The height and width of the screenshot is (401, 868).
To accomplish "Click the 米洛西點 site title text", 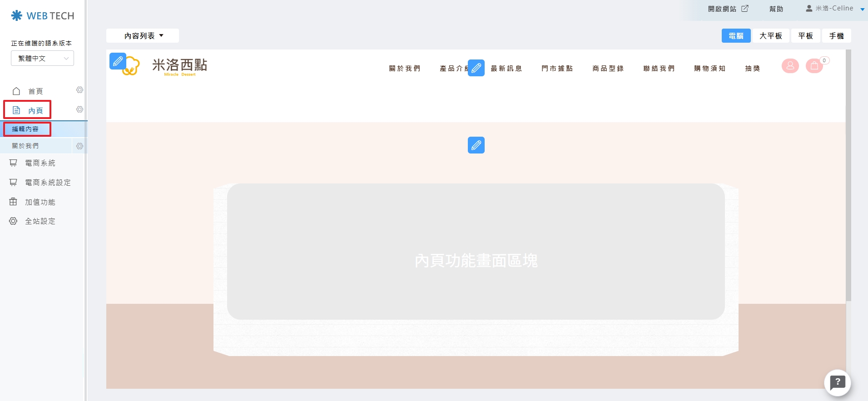I will click(180, 65).
